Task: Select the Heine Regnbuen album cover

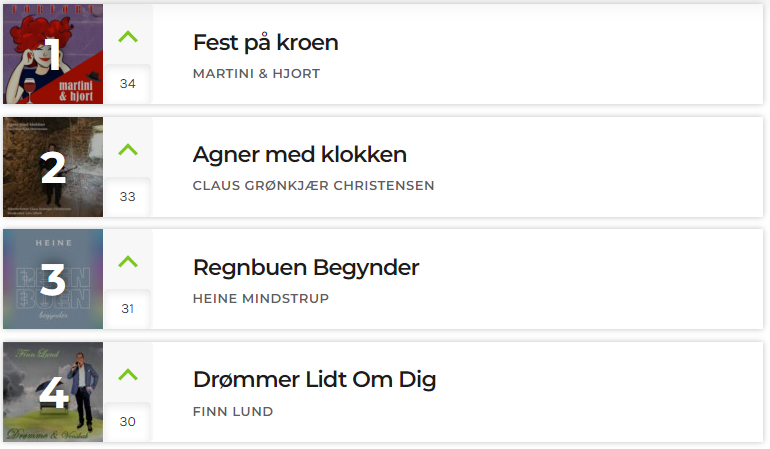Action: coord(53,279)
